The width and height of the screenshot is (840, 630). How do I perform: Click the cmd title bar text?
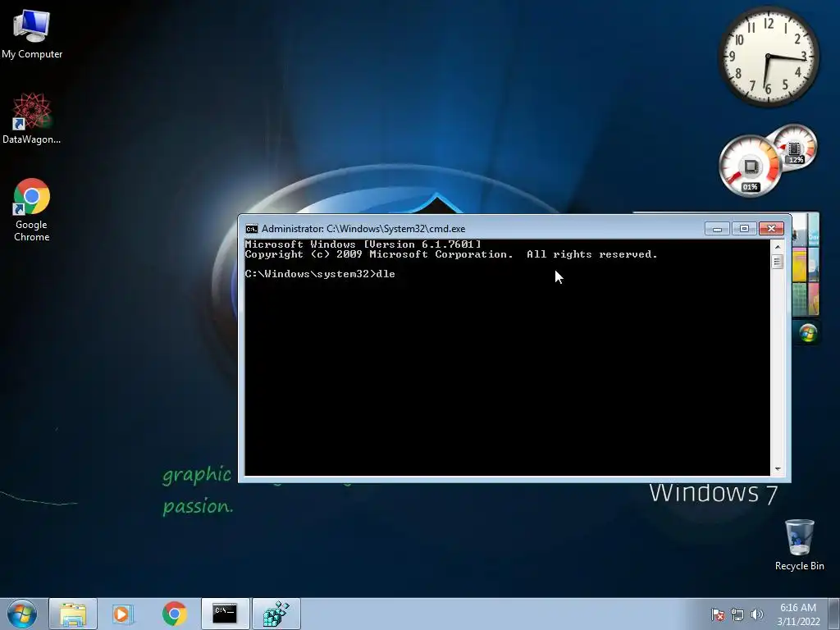[363, 229]
